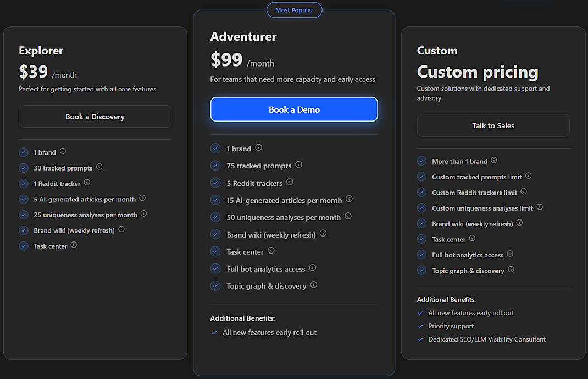This screenshot has width=588, height=379.
Task: Click 'Custom uniqueness analyses limit' text
Action: [x=482, y=208]
